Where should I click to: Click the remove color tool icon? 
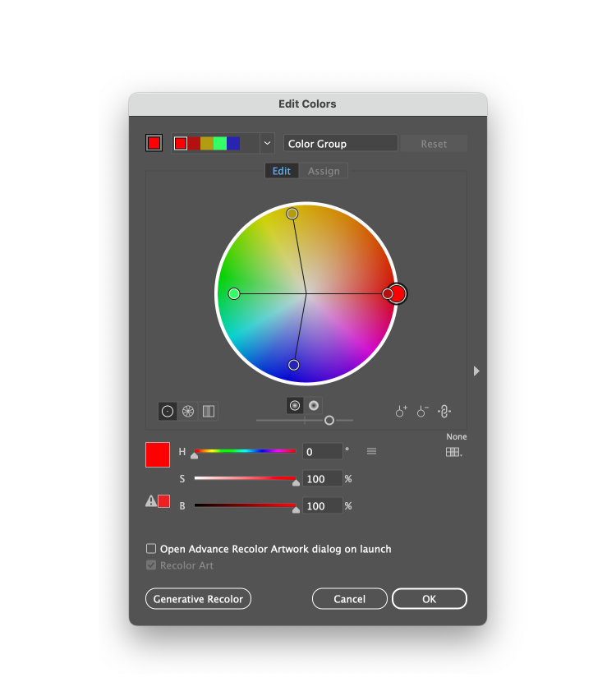coord(422,411)
